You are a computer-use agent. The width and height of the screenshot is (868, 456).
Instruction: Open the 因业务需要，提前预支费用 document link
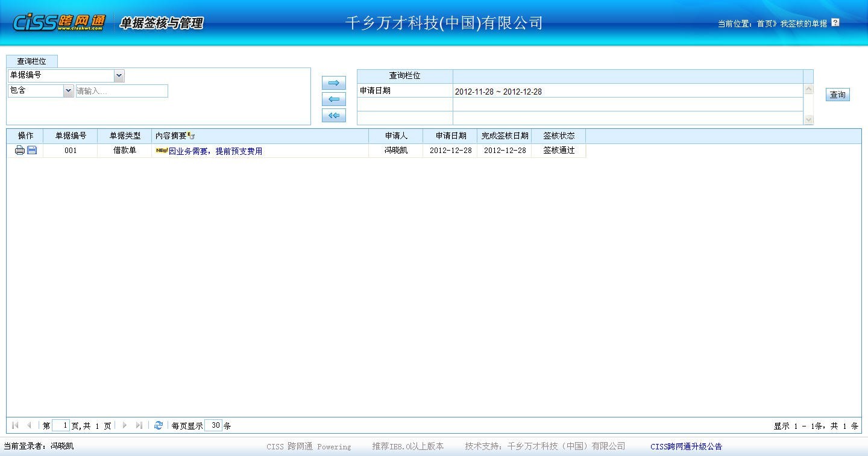(x=215, y=151)
